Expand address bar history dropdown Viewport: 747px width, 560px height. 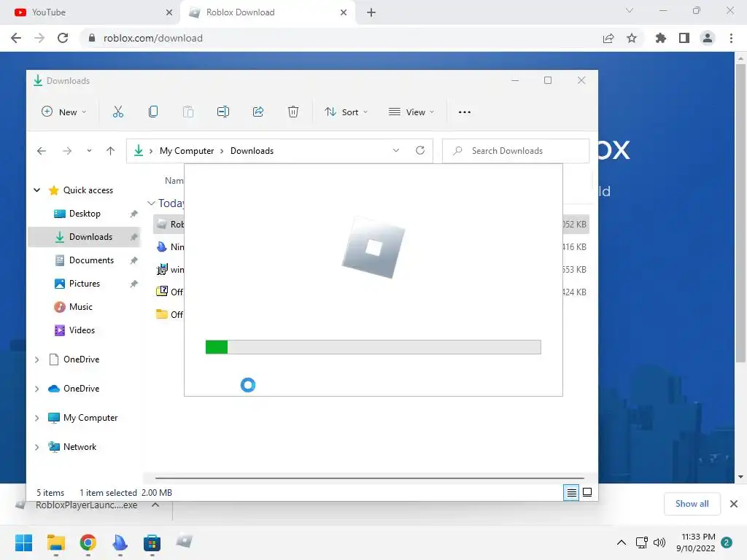[396, 150]
